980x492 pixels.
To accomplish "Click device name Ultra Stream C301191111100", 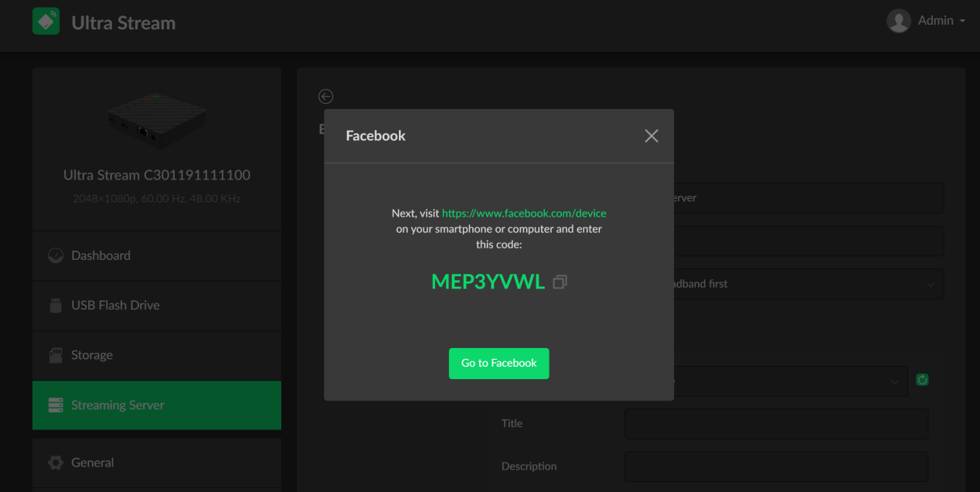I will (157, 175).
